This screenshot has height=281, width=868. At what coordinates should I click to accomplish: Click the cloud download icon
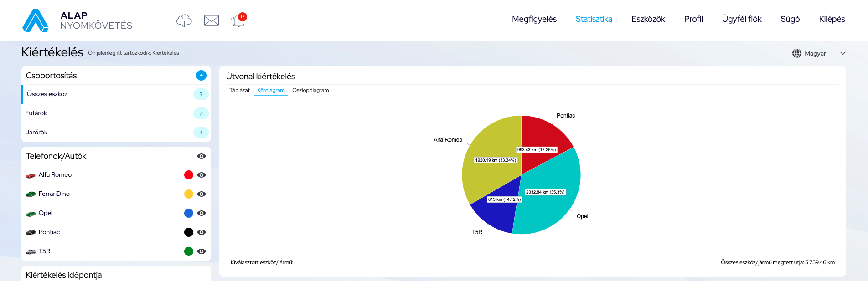point(184,20)
